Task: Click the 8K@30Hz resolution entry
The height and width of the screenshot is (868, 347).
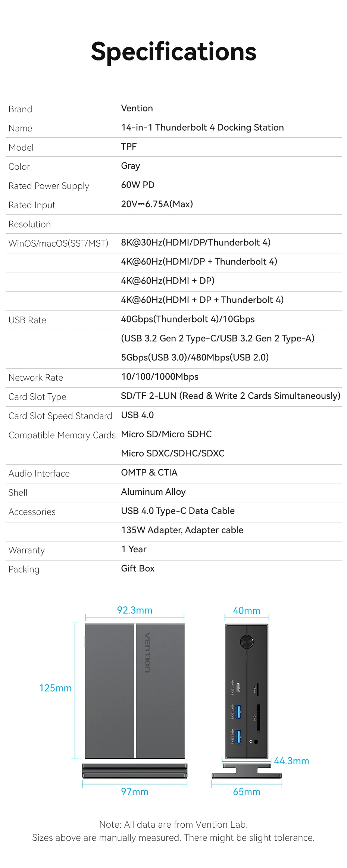Action: tap(196, 243)
